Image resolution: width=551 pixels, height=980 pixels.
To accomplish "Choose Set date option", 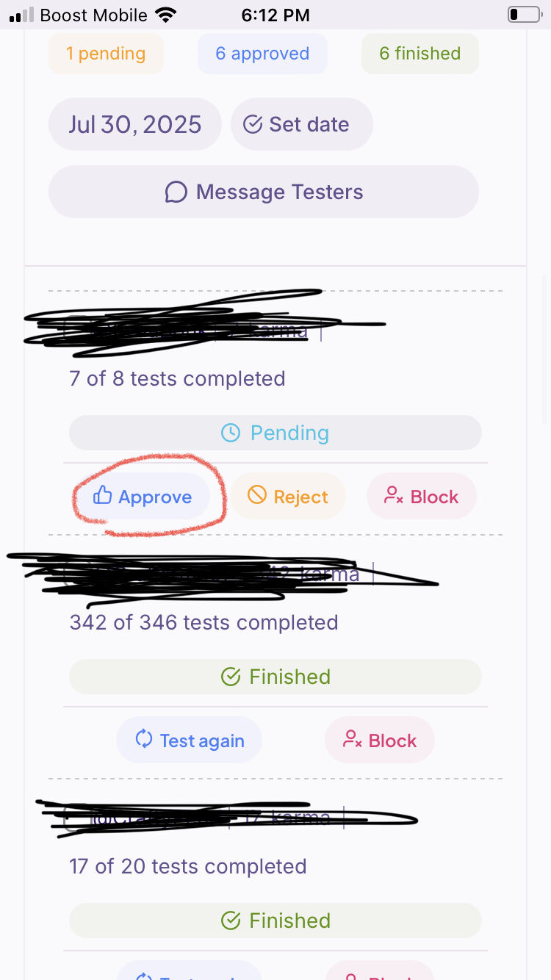I will (302, 124).
